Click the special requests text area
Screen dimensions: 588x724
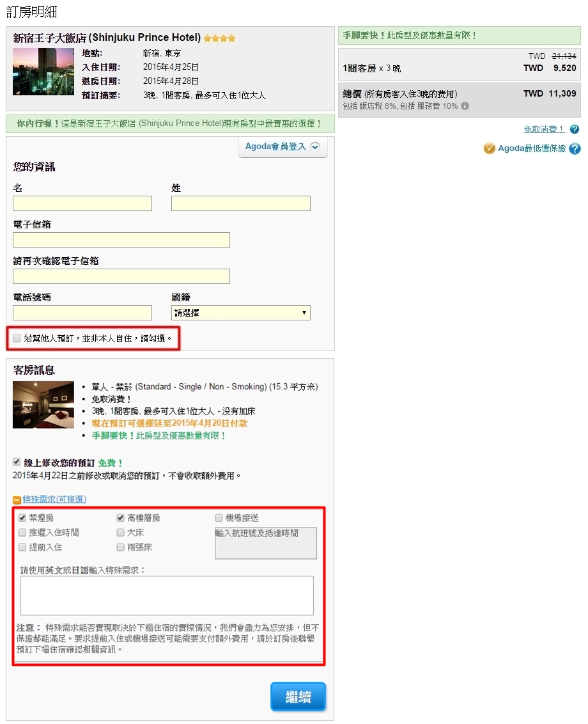(x=167, y=595)
